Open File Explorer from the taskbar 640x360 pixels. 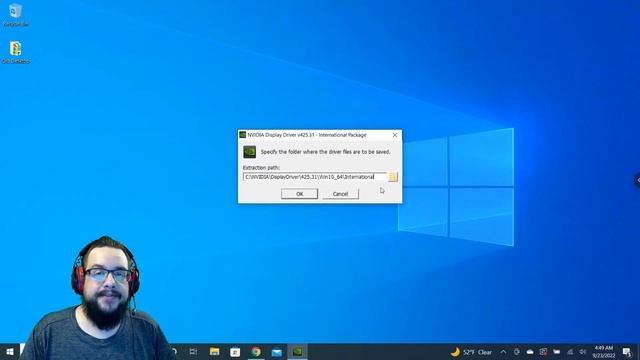click(214, 352)
